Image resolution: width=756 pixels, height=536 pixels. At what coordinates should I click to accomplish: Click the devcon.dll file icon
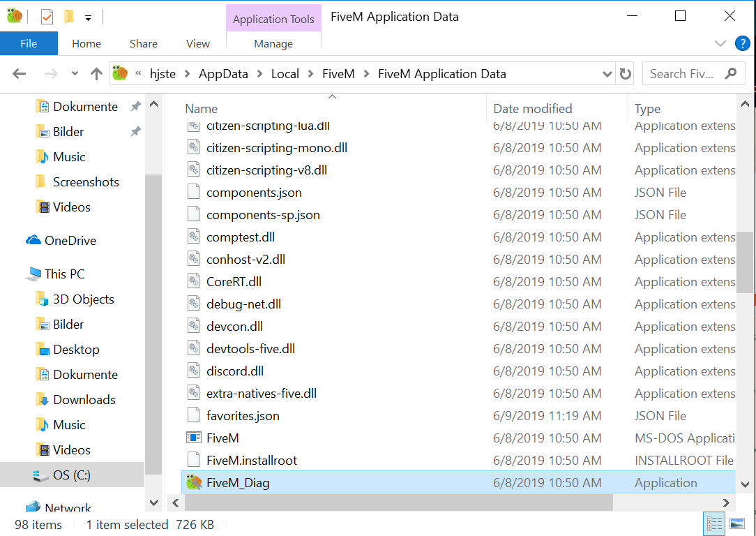pos(193,326)
